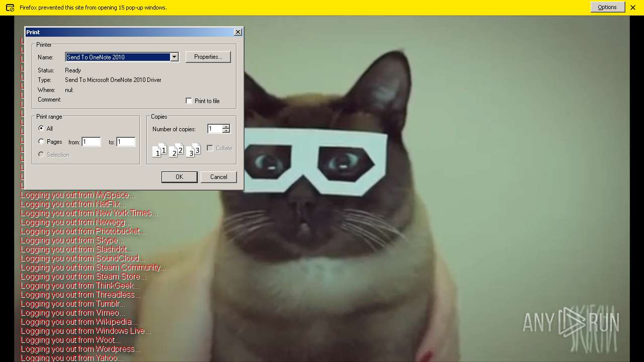
Task: Dismiss the Firefox pop-up notification bar
Action: pyautogui.click(x=633, y=8)
